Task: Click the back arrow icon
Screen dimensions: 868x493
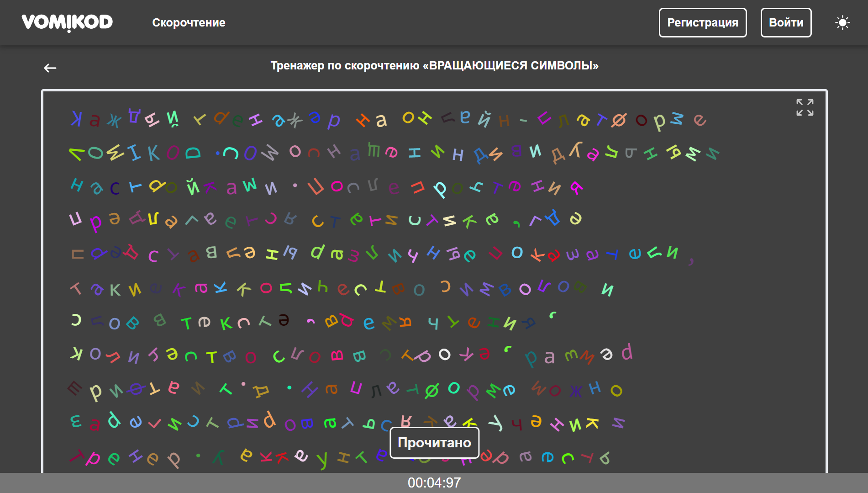Action: point(50,68)
